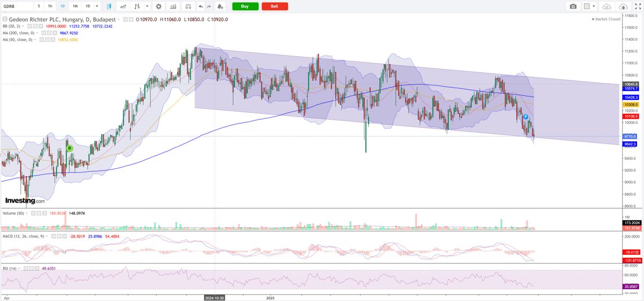The height and width of the screenshot is (301, 644).
Task: Remove the Volume (50) indicator
Action: click(x=45, y=213)
